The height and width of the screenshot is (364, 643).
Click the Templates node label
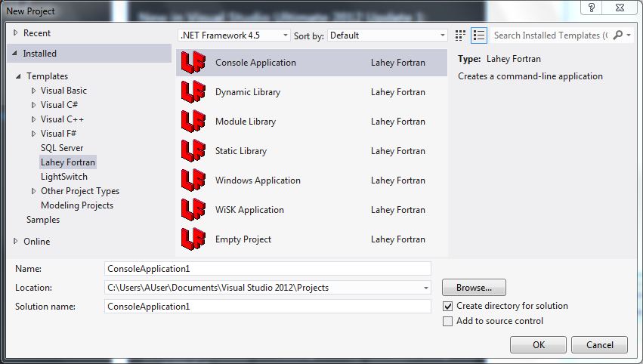coord(47,76)
